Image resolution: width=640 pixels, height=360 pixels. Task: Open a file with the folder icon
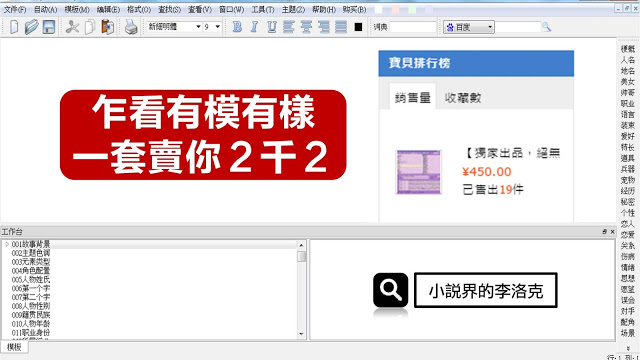(x=31, y=27)
